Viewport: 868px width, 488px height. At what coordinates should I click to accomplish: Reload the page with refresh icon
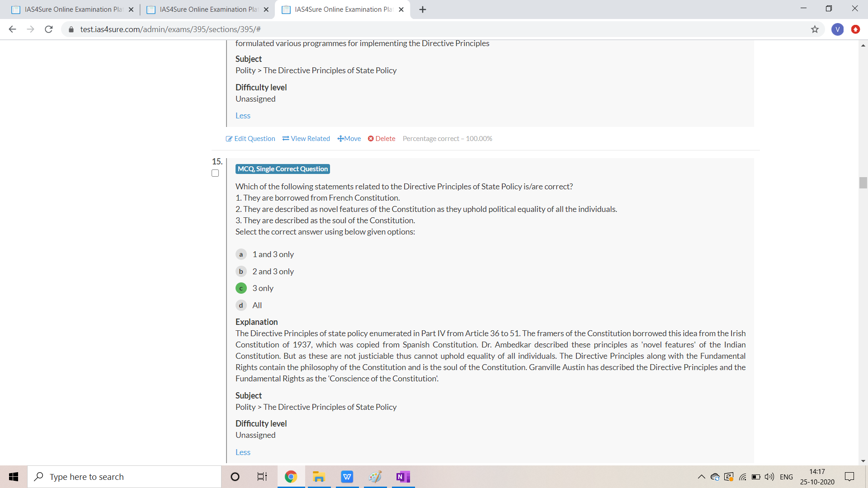[49, 29]
